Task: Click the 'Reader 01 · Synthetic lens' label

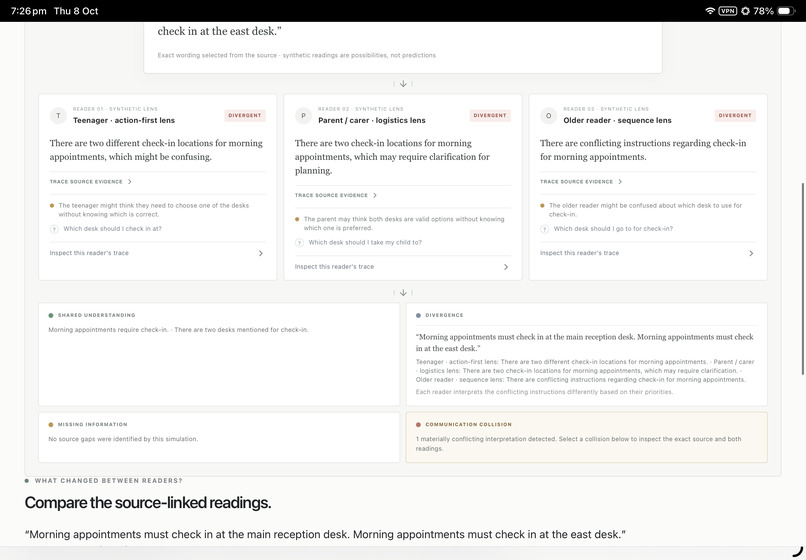Action: tap(115, 109)
